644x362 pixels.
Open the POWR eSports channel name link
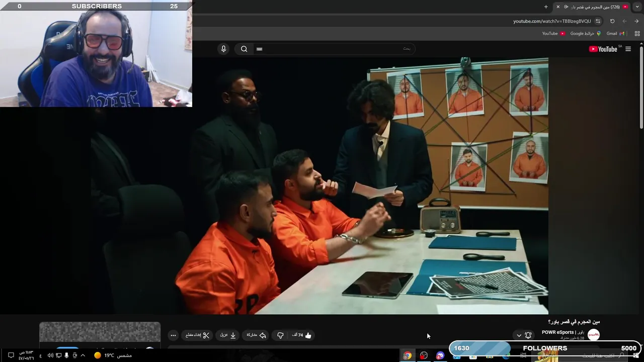(562, 332)
